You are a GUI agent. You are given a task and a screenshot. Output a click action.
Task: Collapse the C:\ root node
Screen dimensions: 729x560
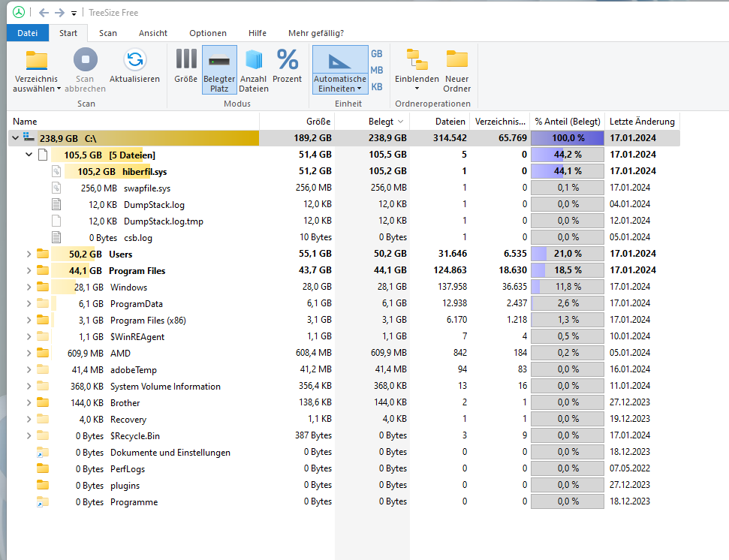[15, 138]
